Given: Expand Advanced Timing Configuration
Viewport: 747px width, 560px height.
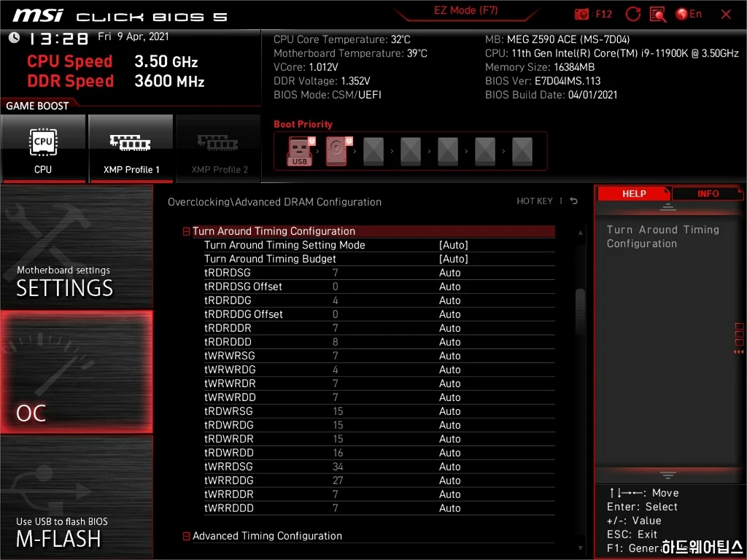Looking at the screenshot, I should coord(186,536).
